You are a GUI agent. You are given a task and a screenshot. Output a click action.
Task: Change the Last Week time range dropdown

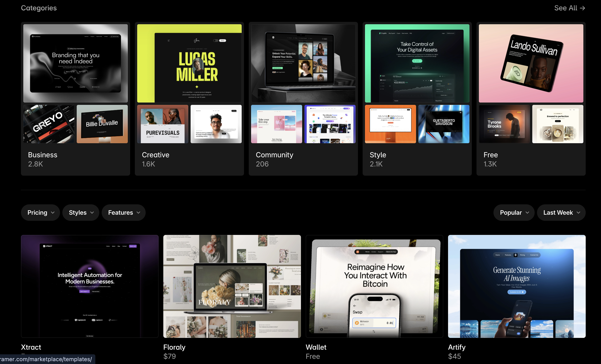(x=561, y=213)
